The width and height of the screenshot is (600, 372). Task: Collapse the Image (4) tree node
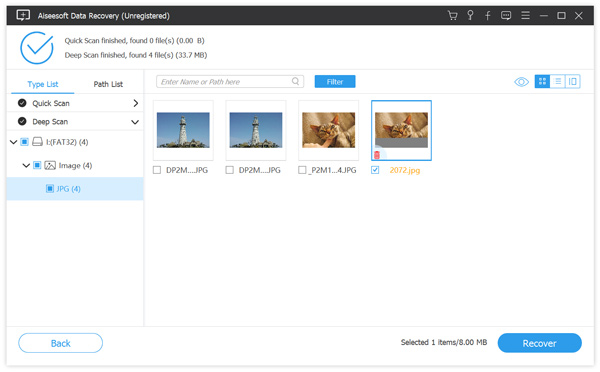tap(26, 165)
